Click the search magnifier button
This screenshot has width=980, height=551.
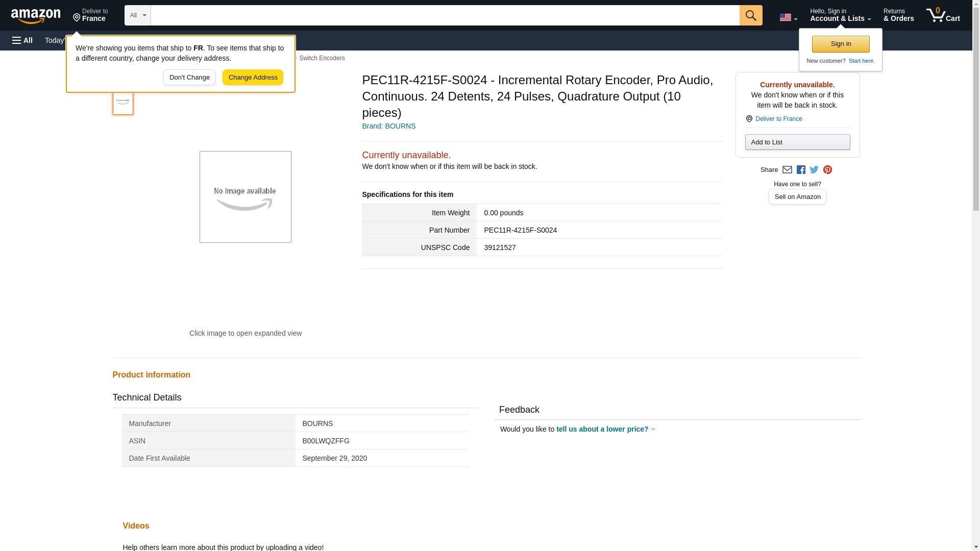coord(750,15)
